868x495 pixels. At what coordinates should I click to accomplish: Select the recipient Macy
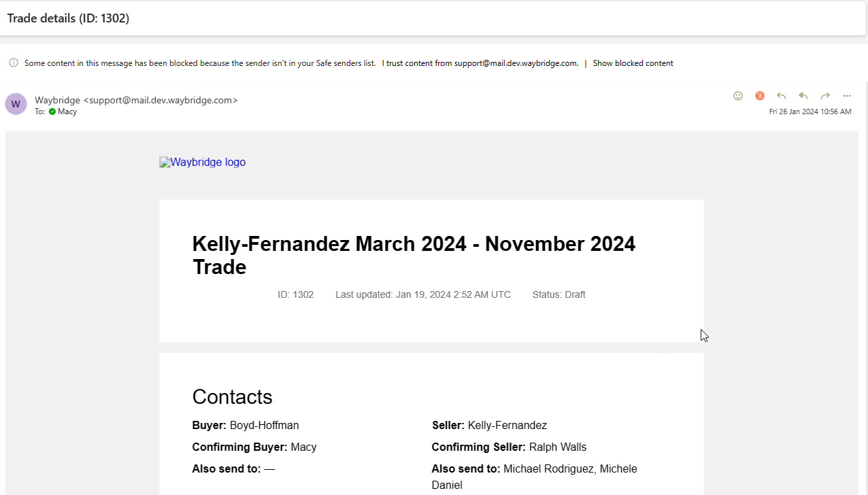point(67,112)
